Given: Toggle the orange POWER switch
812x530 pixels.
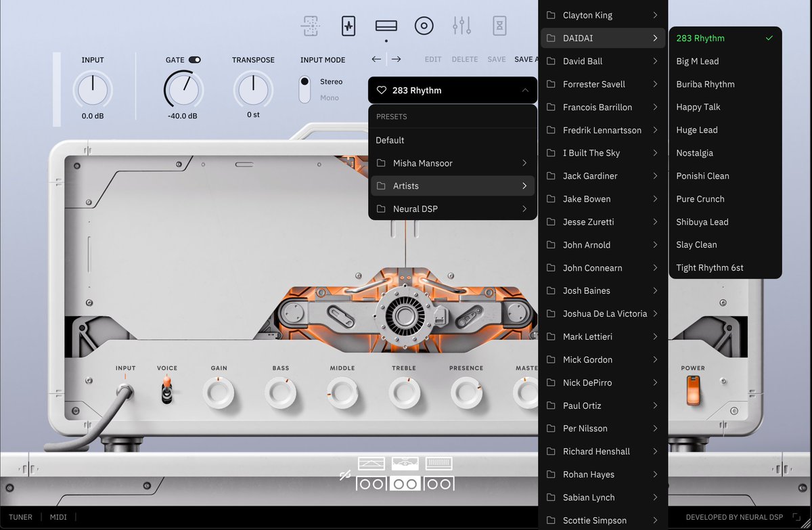Looking at the screenshot, I should click(x=693, y=391).
